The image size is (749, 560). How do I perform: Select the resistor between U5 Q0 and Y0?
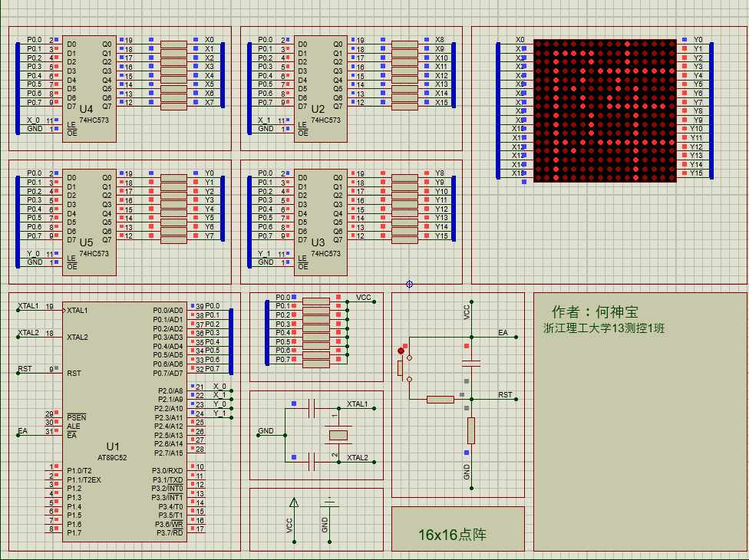(x=173, y=178)
